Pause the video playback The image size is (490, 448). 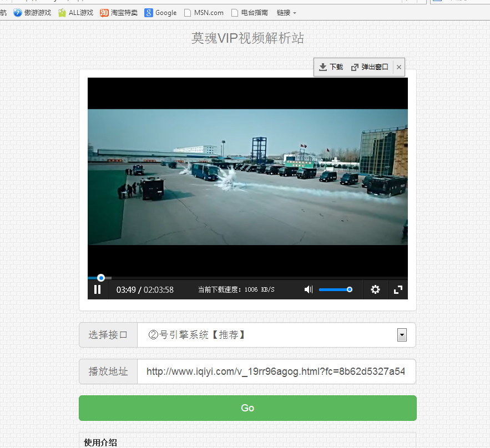[x=98, y=290]
